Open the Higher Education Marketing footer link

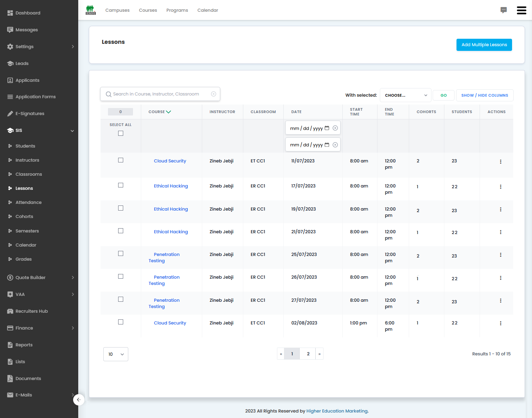tap(337, 411)
